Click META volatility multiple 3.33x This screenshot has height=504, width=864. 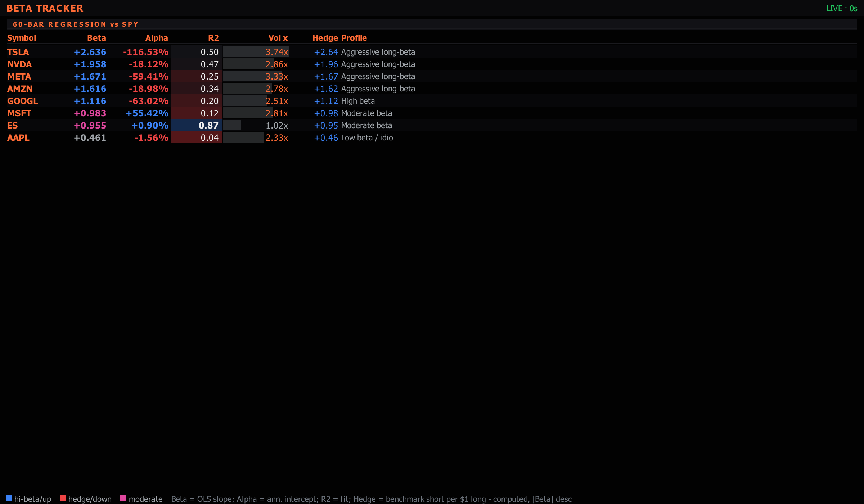point(277,76)
